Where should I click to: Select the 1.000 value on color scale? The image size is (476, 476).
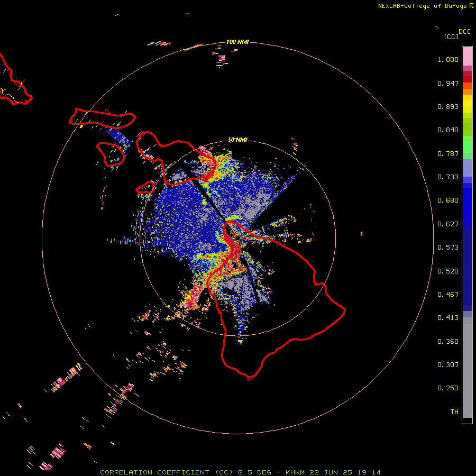point(448,59)
